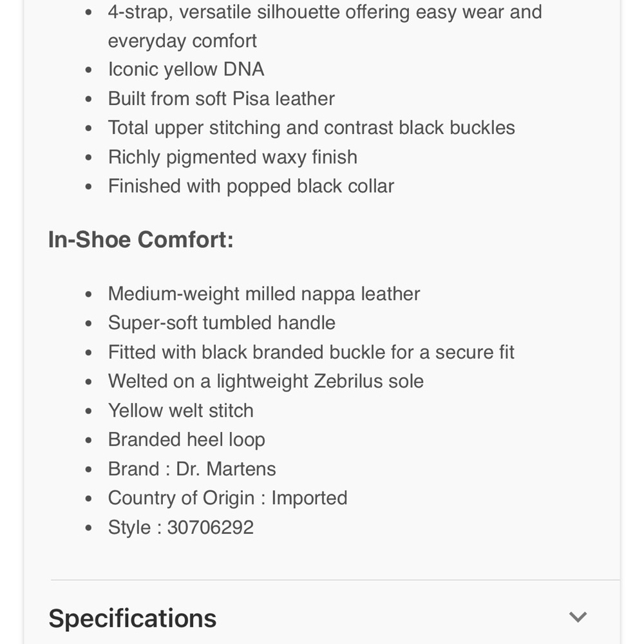644x644 pixels.
Task: Select 'Medium-weight milled nappa leather' text
Action: (264, 294)
